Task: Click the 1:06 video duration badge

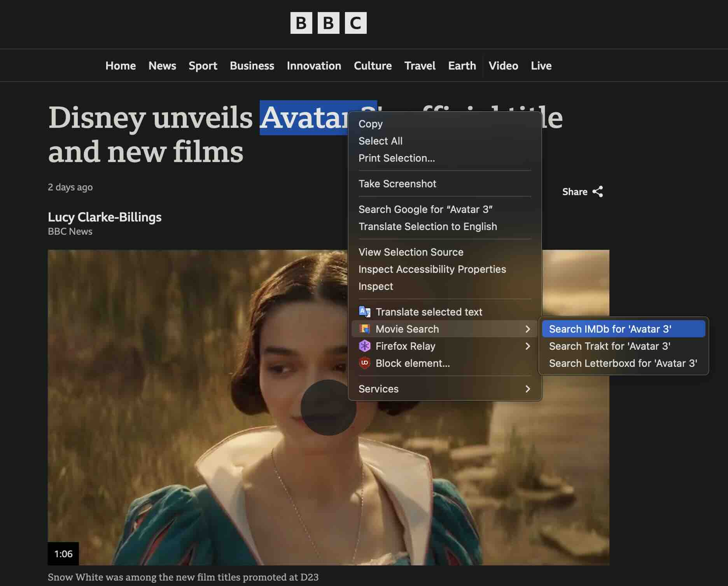Action: 63,554
